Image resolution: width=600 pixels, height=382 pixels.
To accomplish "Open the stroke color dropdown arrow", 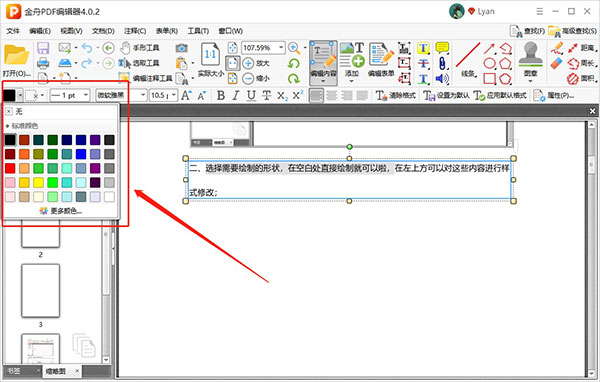I will coord(42,95).
